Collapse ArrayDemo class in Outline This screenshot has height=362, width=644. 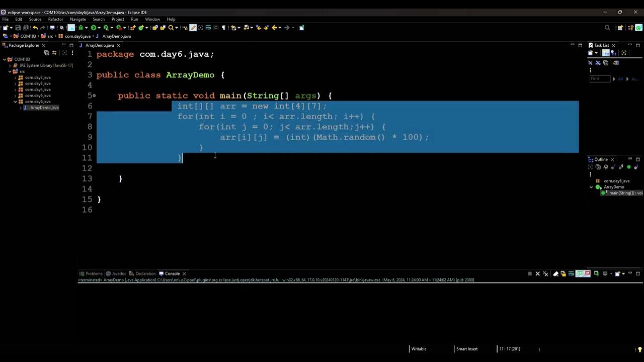click(x=591, y=187)
